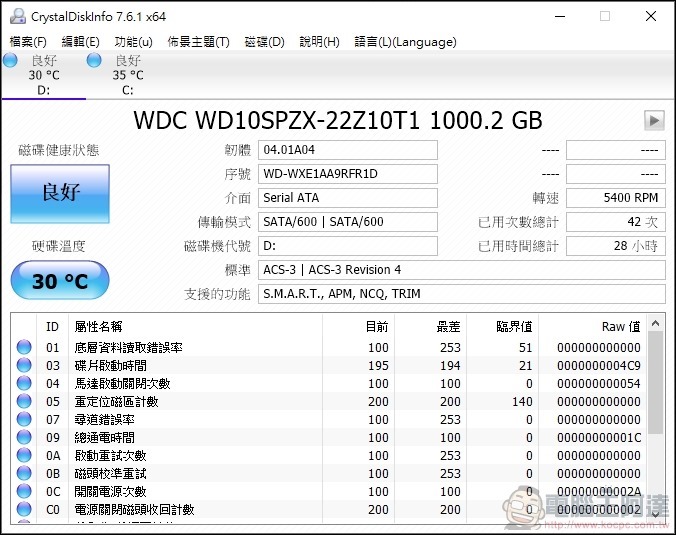Click status circle for attribute 0C
676x535 pixels.
click(24, 491)
